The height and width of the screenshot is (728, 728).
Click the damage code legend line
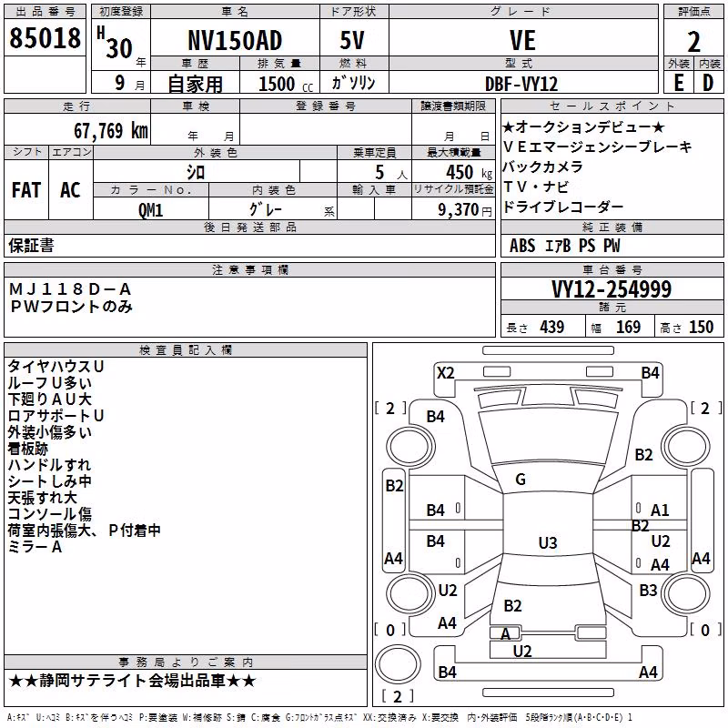tap(320, 718)
